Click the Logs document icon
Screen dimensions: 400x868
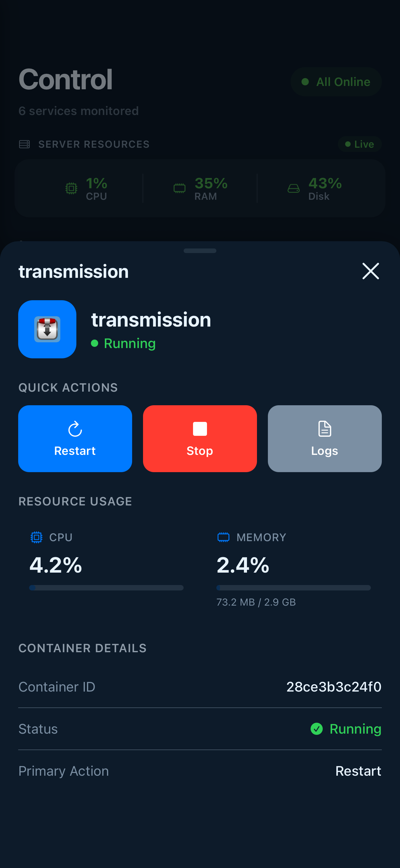pos(324,429)
